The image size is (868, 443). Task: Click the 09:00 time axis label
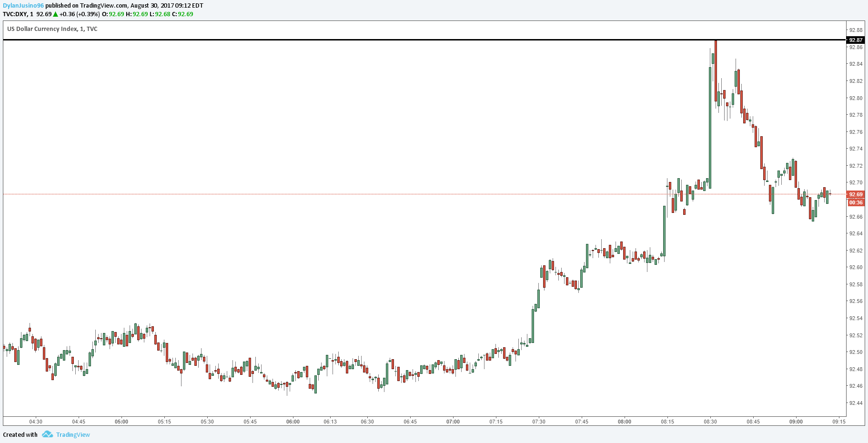point(796,422)
